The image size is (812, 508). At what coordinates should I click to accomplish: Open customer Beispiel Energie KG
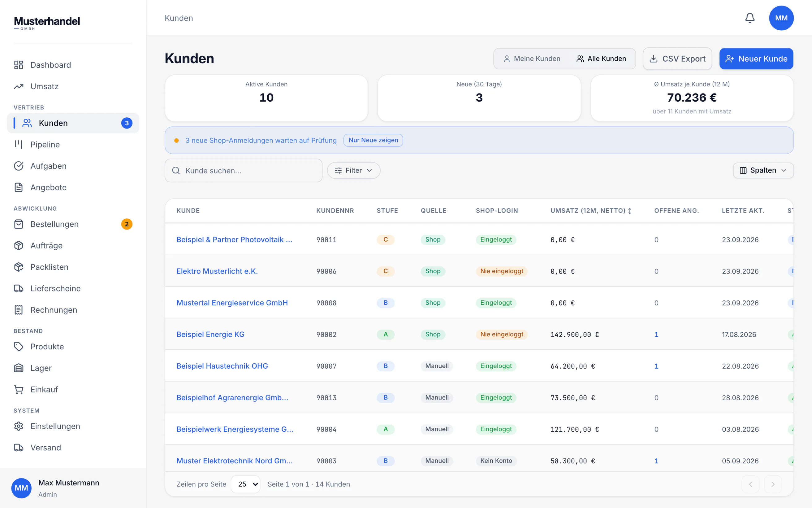tap(210, 334)
